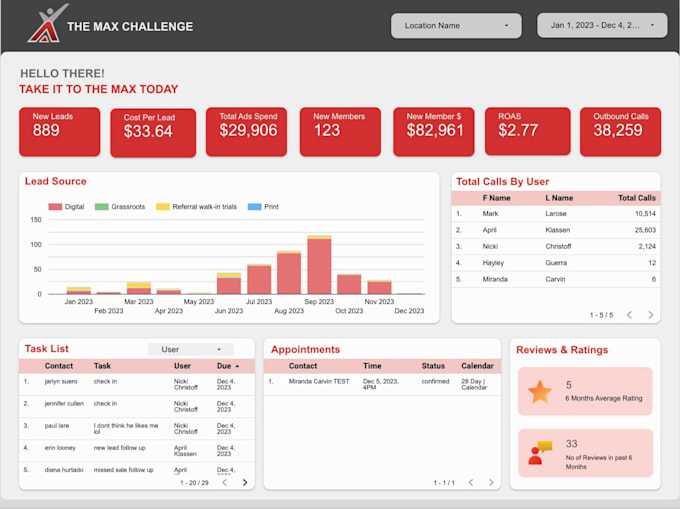680x509 pixels.
Task: Click the Nov 2023 bar in chart
Action: point(379,287)
